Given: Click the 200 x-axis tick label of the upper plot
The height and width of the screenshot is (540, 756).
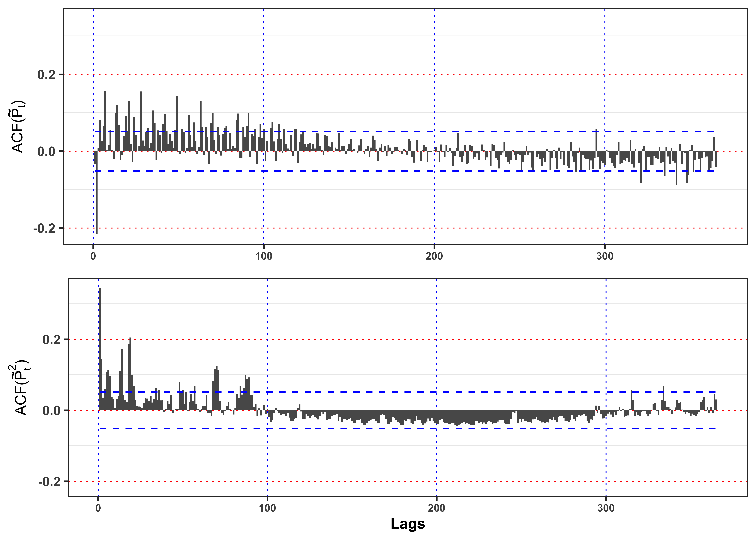Looking at the screenshot, I should pyautogui.click(x=434, y=256).
